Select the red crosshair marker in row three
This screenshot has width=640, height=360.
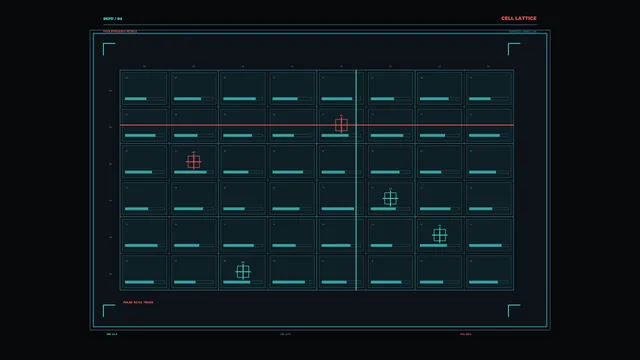(x=193, y=162)
